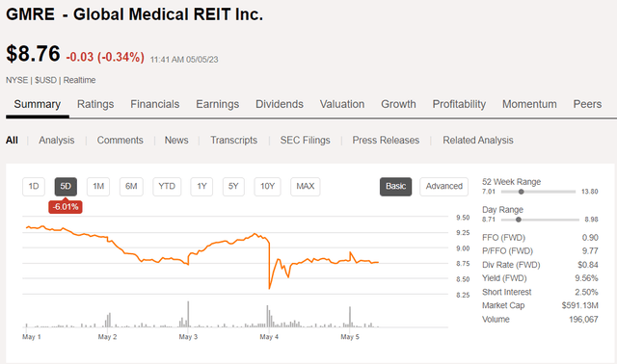Switch chart to 6M range
This screenshot has width=617, height=364.
[131, 186]
